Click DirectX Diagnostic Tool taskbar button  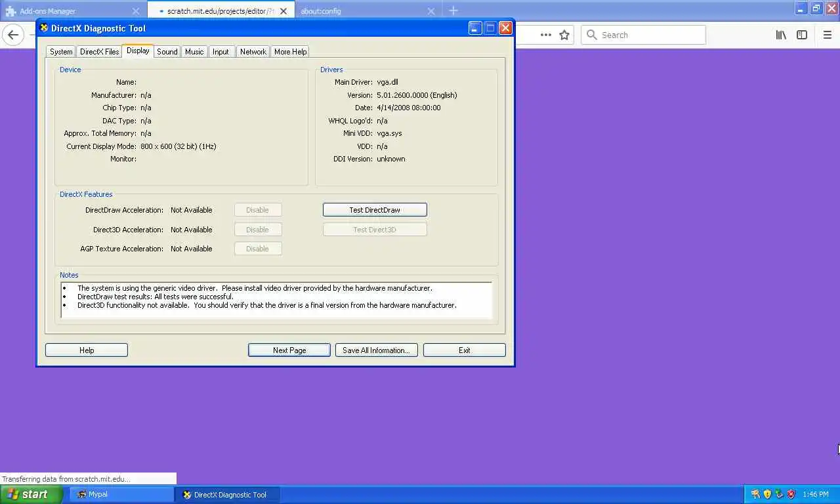click(x=227, y=494)
